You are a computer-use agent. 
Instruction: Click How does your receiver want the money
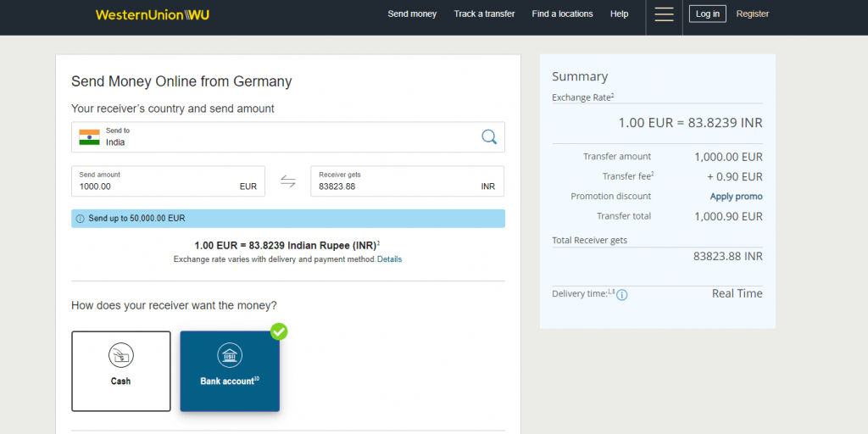tap(174, 305)
